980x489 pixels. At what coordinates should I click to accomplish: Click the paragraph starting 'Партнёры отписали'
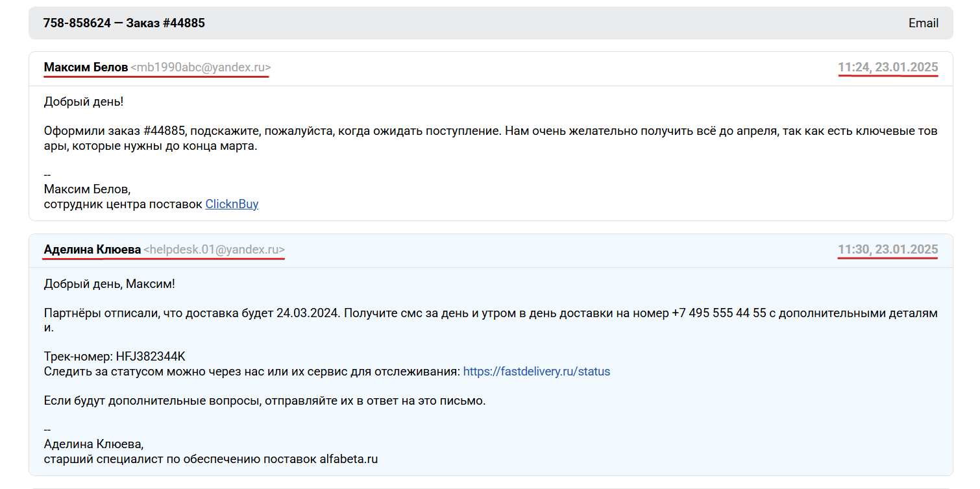pyautogui.click(x=491, y=320)
